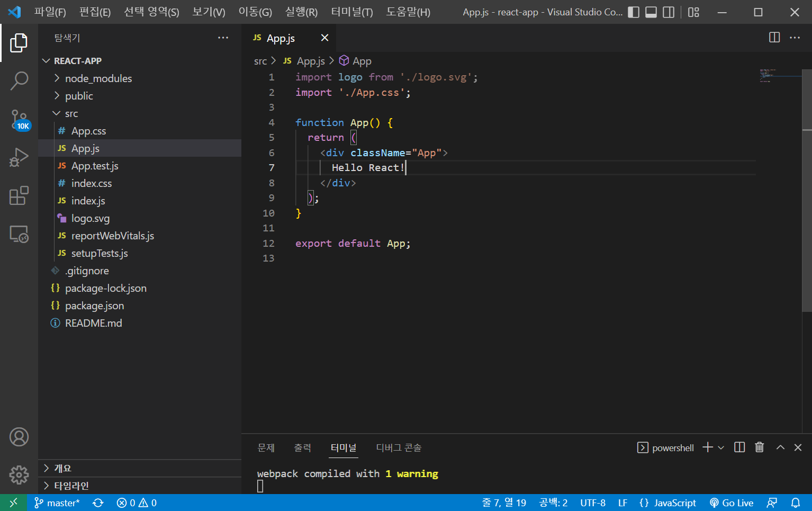
Task: Open the Search view in activity bar
Action: pyautogui.click(x=19, y=81)
